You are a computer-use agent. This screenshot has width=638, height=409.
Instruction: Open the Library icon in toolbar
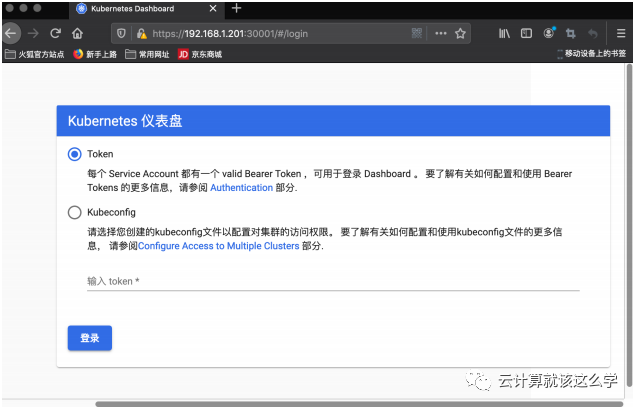tap(504, 33)
